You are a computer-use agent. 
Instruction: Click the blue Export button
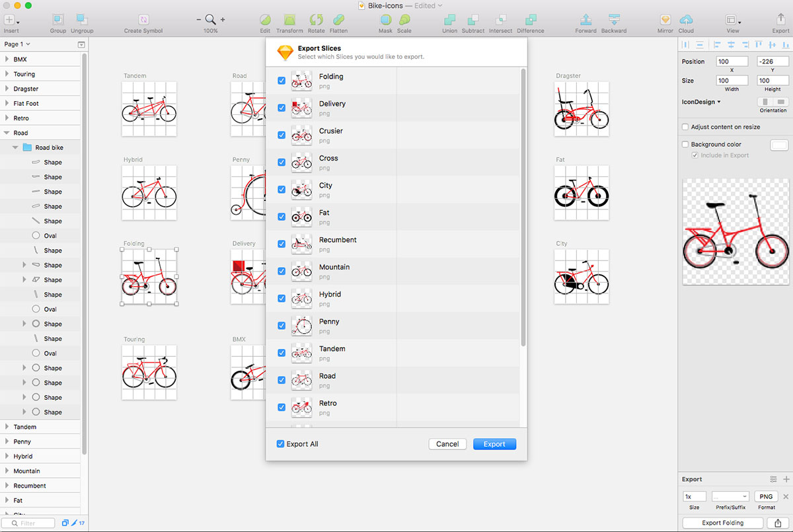pos(494,444)
